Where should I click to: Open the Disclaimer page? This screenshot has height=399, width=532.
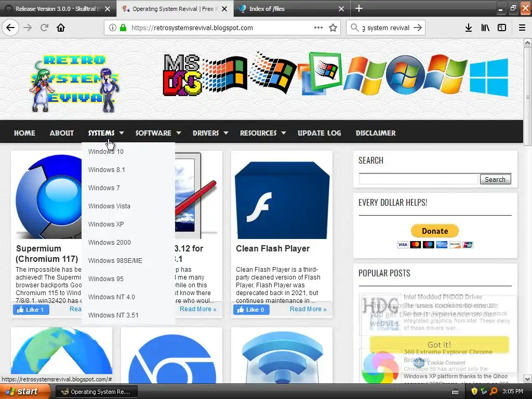[376, 133]
